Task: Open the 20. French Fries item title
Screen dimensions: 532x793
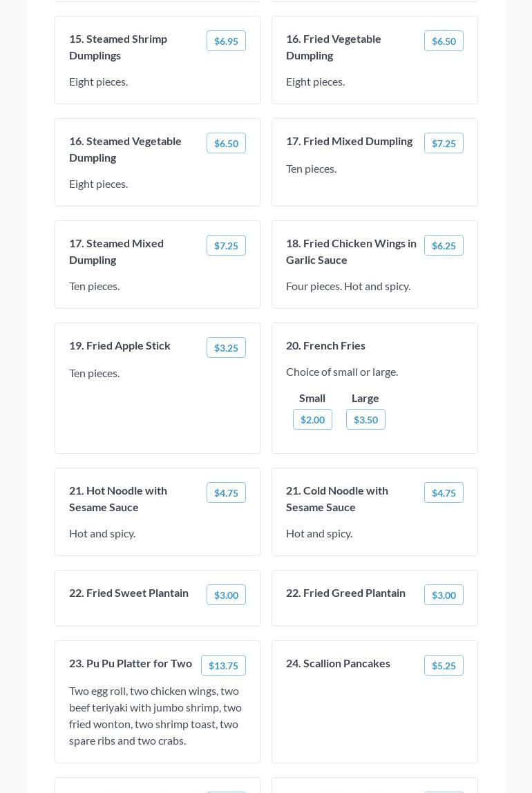Action: point(325,345)
